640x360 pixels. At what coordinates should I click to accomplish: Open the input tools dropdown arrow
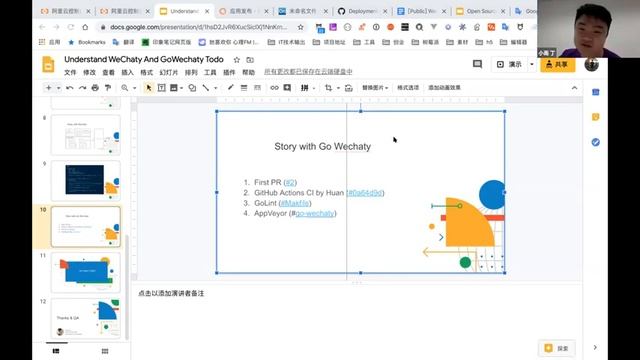[x=314, y=88]
